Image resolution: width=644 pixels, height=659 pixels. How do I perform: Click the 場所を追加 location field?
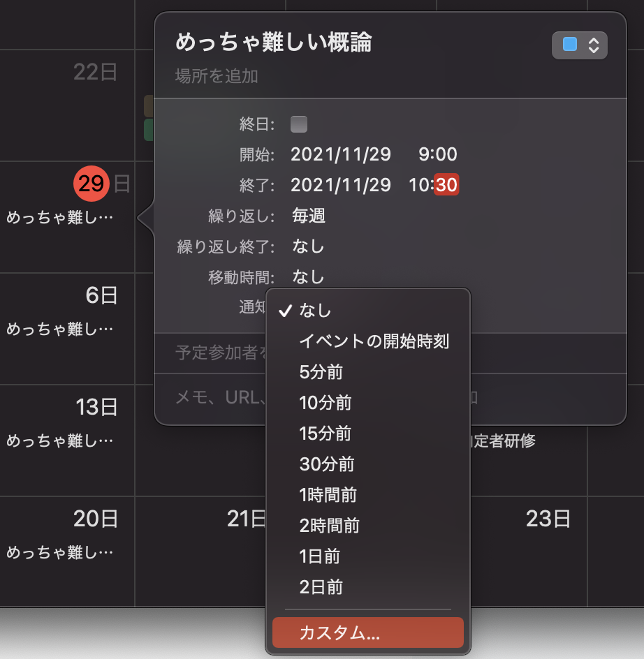tap(217, 76)
